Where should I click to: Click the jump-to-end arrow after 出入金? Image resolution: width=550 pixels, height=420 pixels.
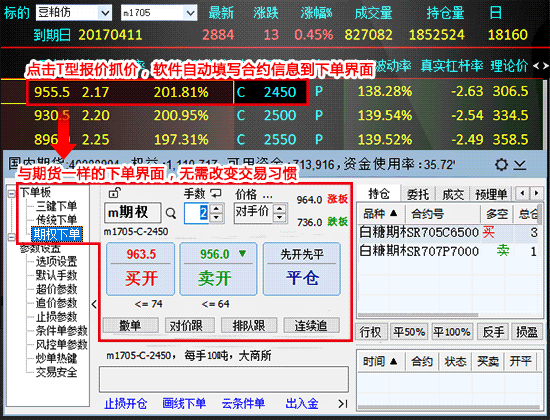coord(343,404)
